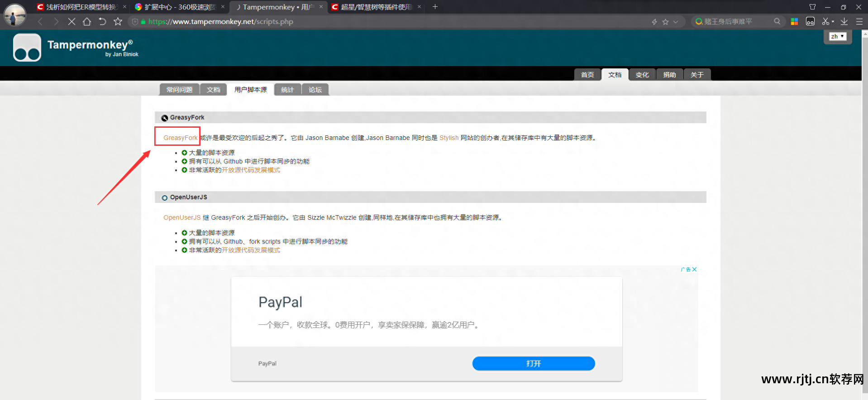Open the 关于 navigation tab
Viewport: 868px width, 400px height.
pos(697,75)
